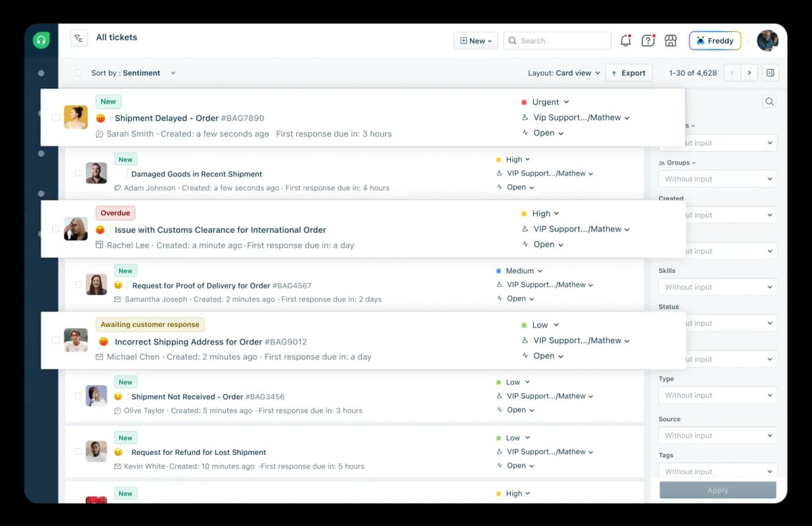This screenshot has width=812, height=526.
Task: Click the neutral sentiment emoji on Proof of Delivery
Action: tap(118, 286)
